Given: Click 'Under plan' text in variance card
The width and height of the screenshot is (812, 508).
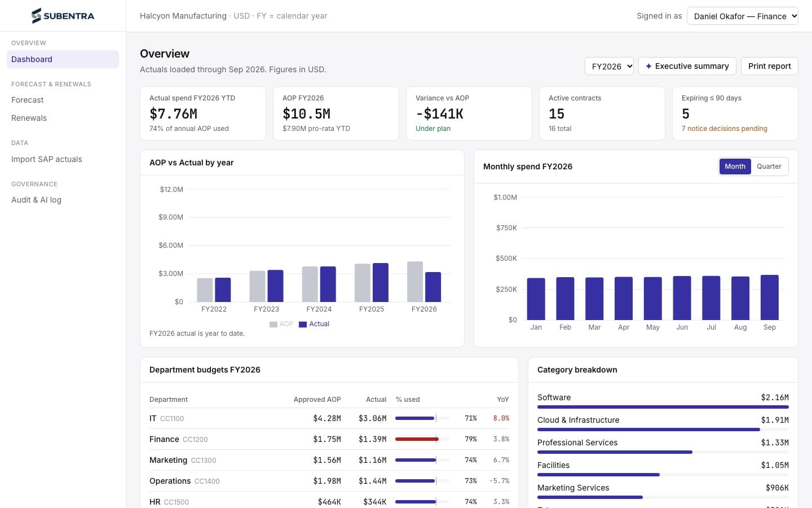Looking at the screenshot, I should [433, 129].
